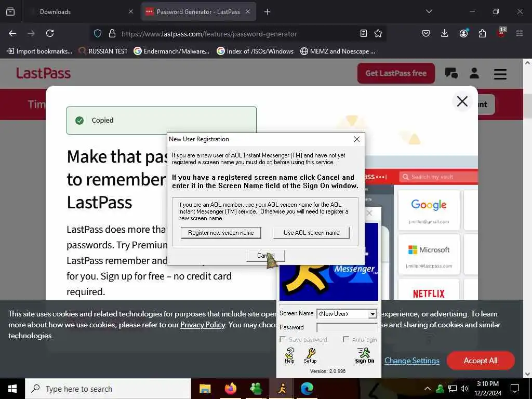This screenshot has width=532, height=399.
Task: Reload the page with refresh icon
Action: 50,33
